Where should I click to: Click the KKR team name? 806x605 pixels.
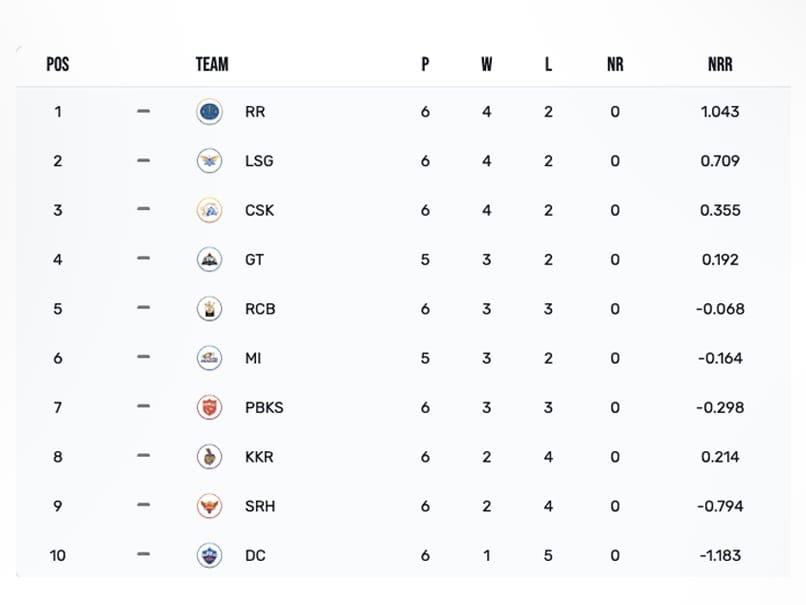(x=259, y=457)
